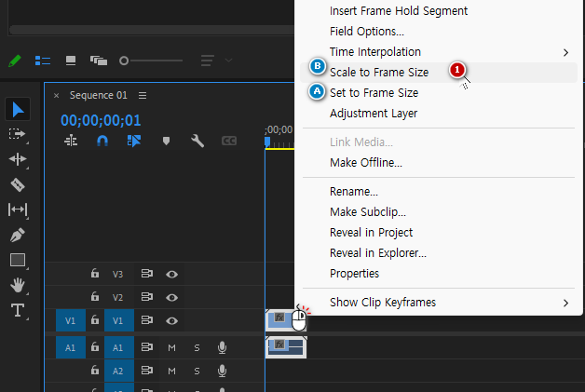
Task: Lock the V2 video track
Action: [x=95, y=297]
